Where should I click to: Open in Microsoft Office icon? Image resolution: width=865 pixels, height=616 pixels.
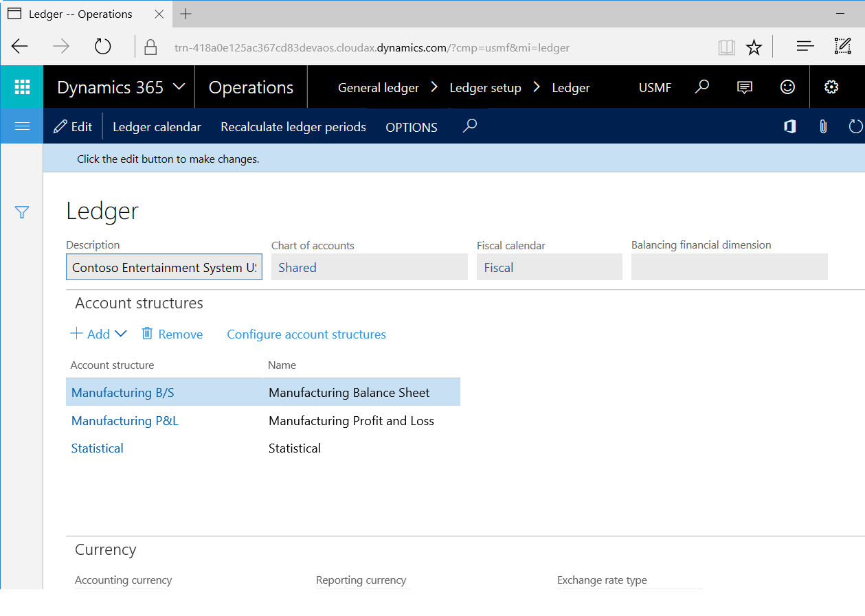790,126
